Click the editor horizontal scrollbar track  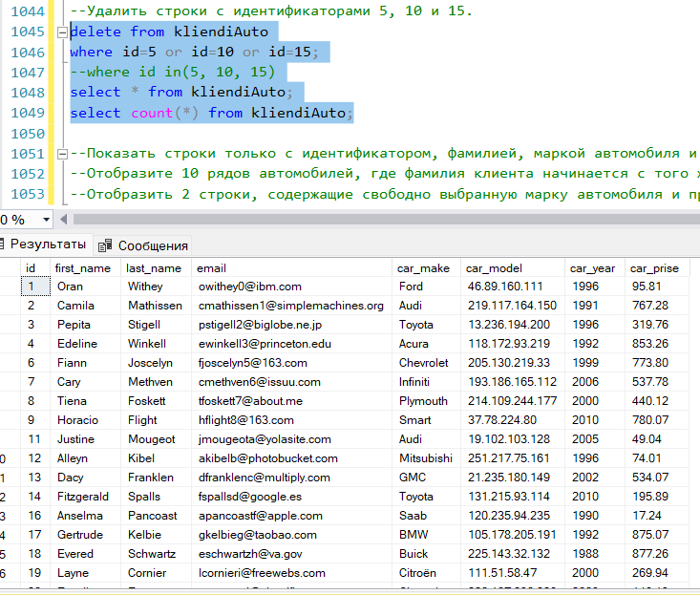[386, 219]
